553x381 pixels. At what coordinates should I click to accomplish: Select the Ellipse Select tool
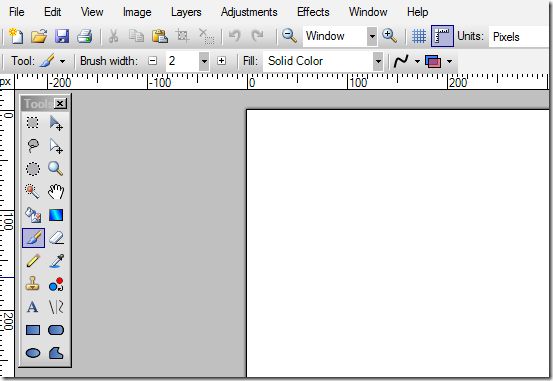[x=33, y=169]
